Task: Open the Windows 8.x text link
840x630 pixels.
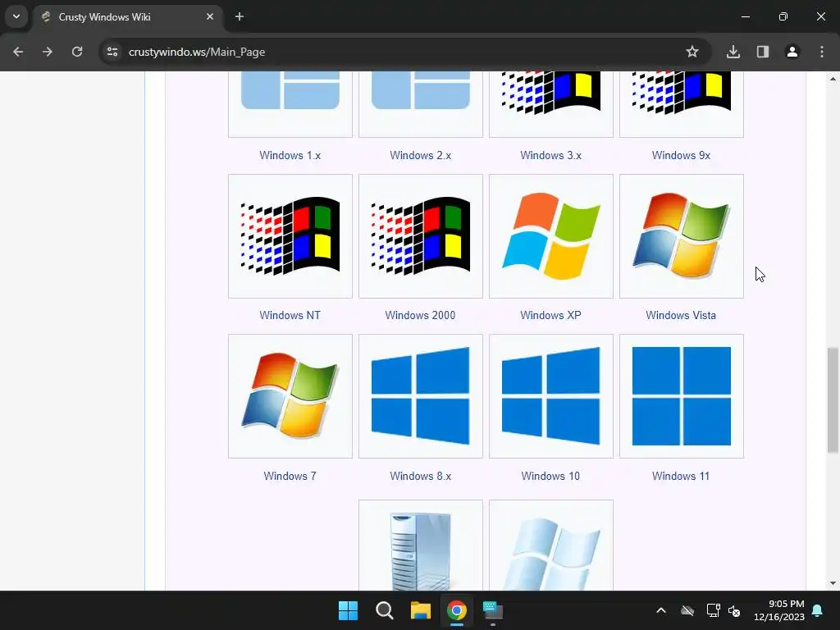Action: coord(421,477)
